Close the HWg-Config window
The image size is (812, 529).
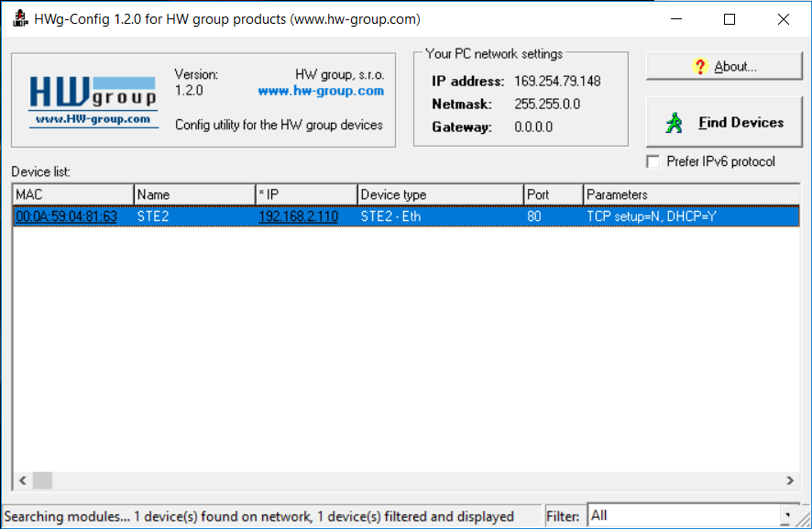(x=783, y=19)
